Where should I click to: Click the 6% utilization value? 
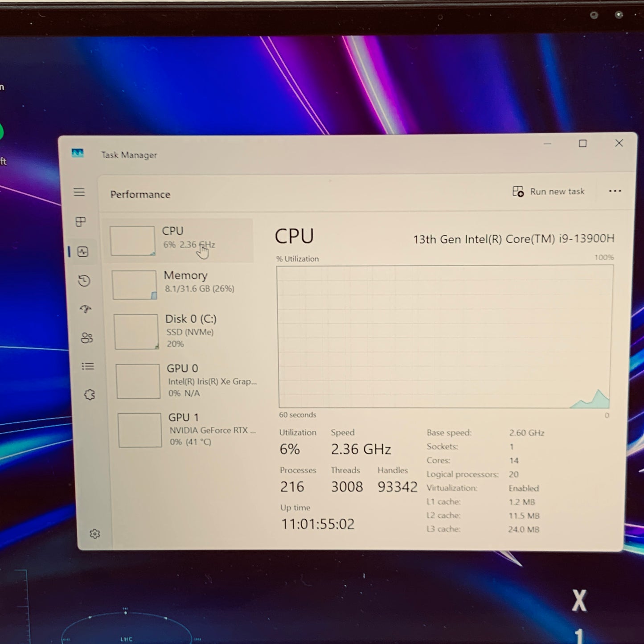pos(290,449)
